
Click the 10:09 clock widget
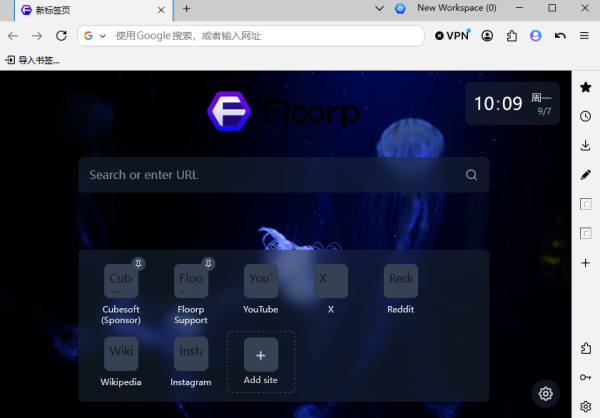512,103
